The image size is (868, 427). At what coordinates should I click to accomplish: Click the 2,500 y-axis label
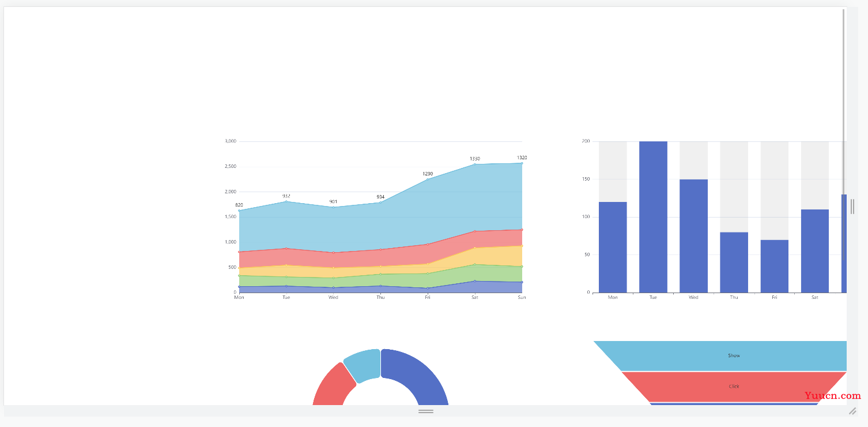pyautogui.click(x=230, y=167)
